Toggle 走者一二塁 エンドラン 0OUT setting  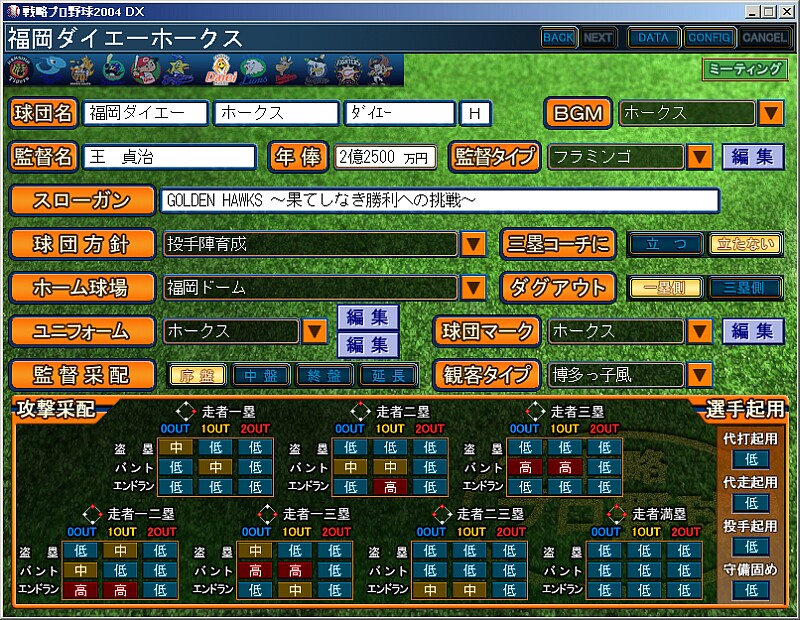[81, 590]
